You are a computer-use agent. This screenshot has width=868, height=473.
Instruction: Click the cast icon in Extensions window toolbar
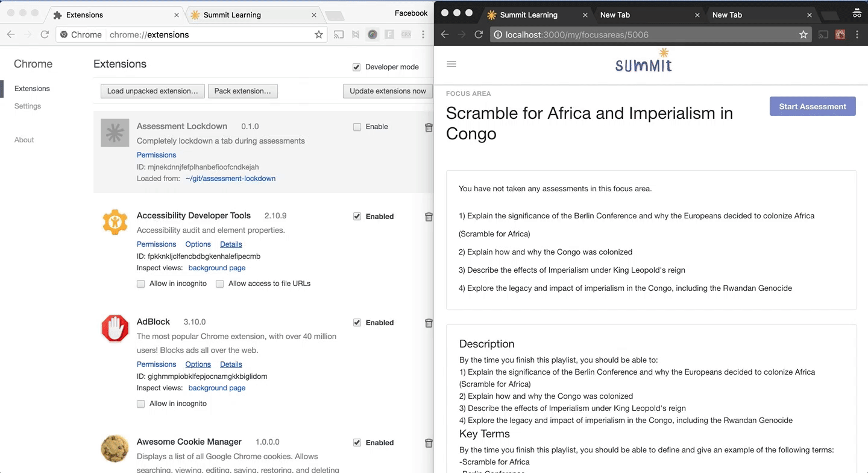click(x=339, y=34)
